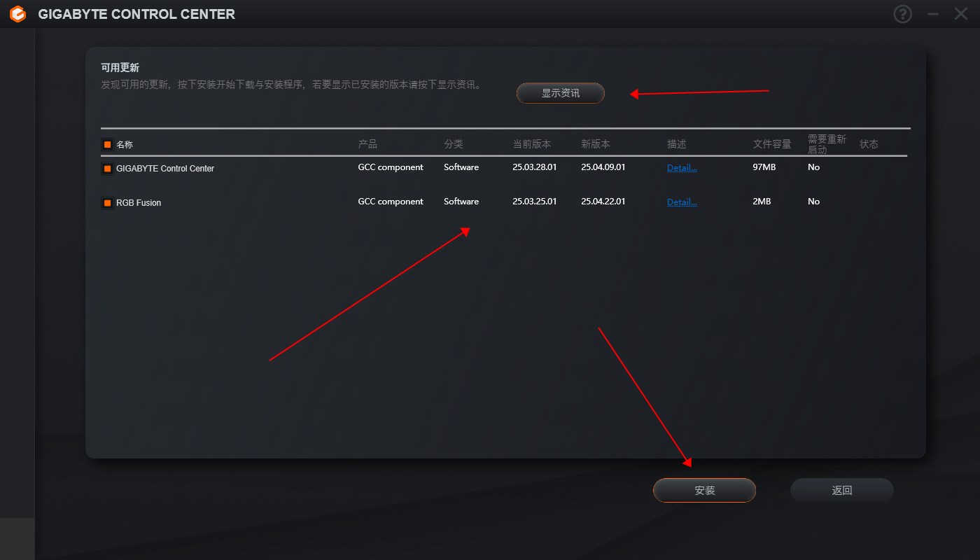Click the 返回 button to go back
Viewport: 980px width, 560px height.
pos(841,490)
